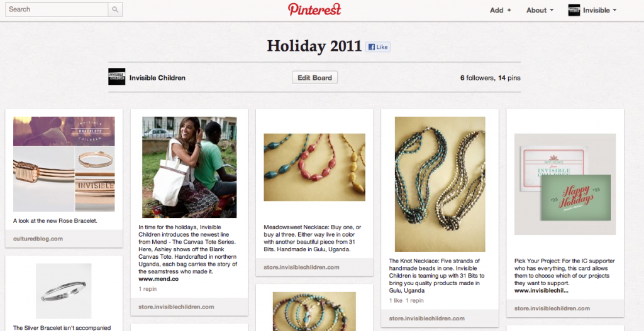Screen dimensions: 644x331
Task: Open the Pinterest logo home link
Action: point(314,9)
